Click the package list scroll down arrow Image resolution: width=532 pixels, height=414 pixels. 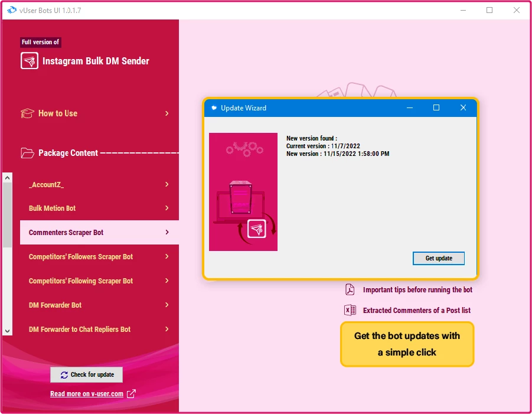pyautogui.click(x=8, y=331)
